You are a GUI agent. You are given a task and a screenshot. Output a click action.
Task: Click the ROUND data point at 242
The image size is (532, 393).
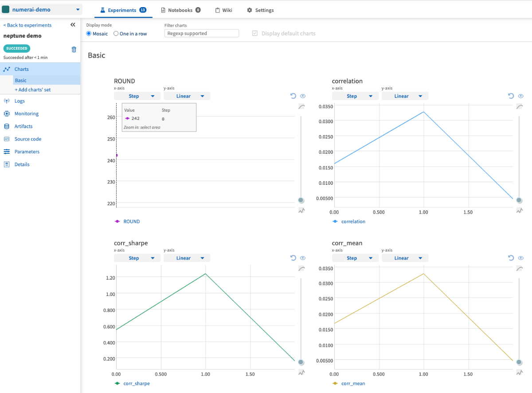tap(117, 155)
